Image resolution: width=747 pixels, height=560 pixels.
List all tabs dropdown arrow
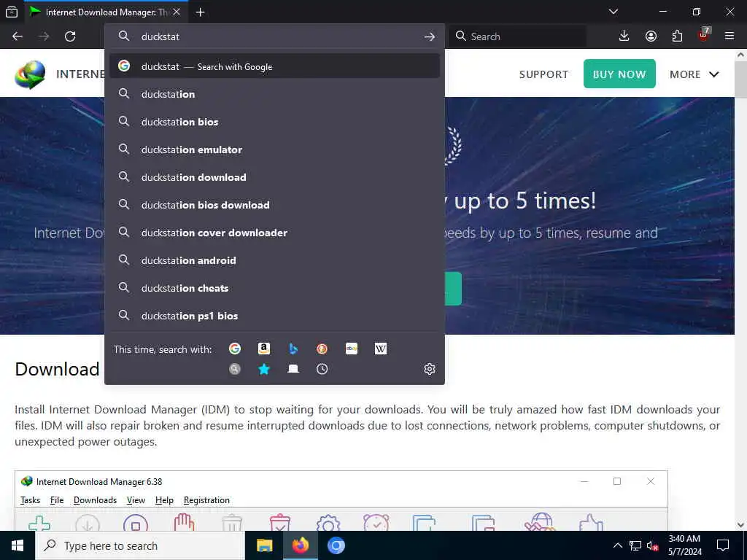[x=614, y=12]
